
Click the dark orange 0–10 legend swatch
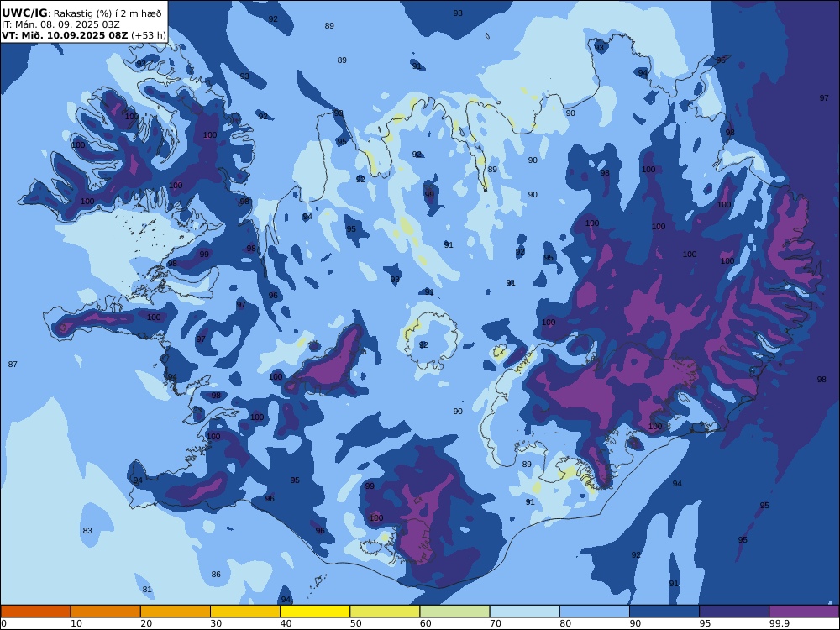pyautogui.click(x=36, y=612)
